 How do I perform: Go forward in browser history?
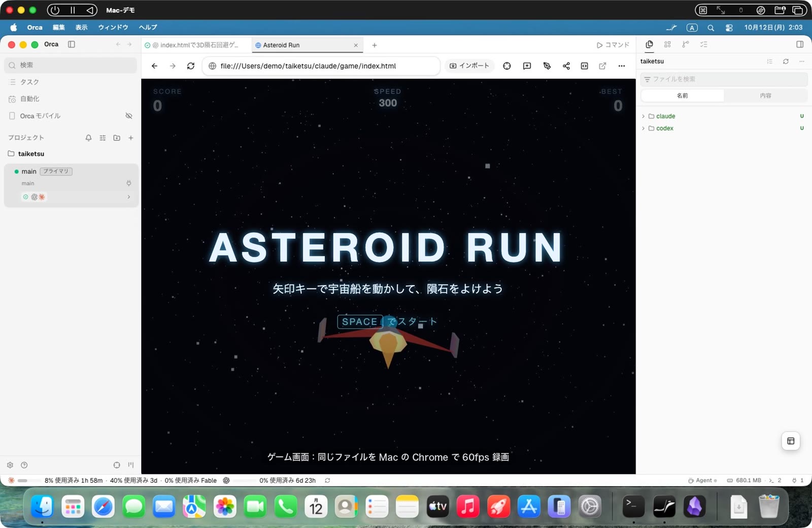pyautogui.click(x=173, y=66)
